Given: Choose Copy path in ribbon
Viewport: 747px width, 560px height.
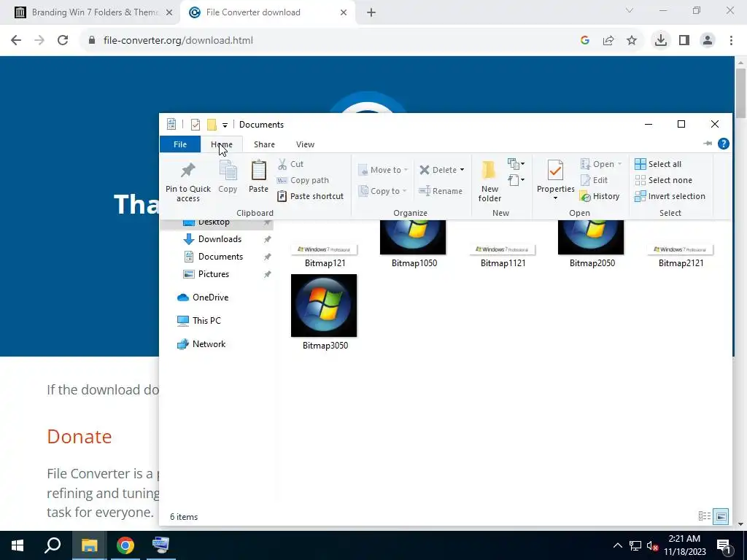Looking at the screenshot, I should point(303,180).
